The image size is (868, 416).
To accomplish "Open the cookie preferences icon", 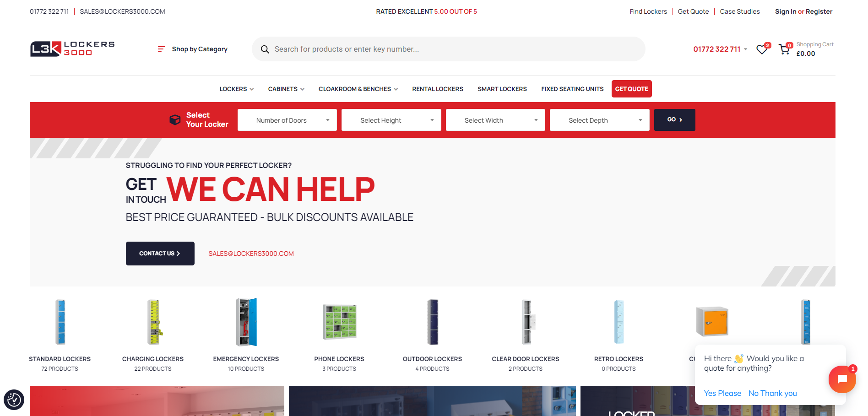I will pyautogui.click(x=14, y=400).
